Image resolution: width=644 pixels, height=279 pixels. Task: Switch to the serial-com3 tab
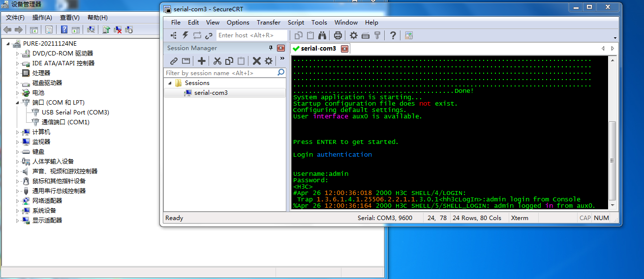tap(318, 49)
